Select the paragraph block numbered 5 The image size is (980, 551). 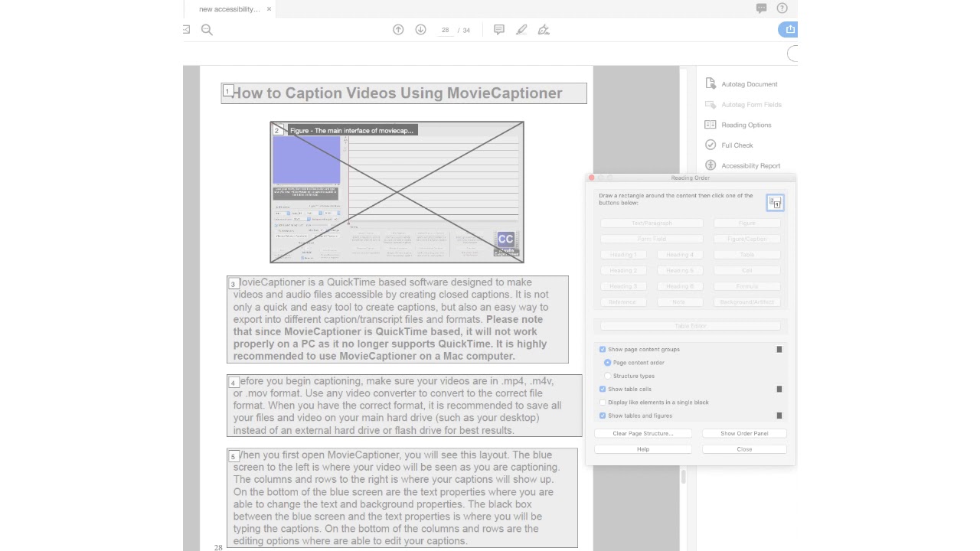coord(402,497)
